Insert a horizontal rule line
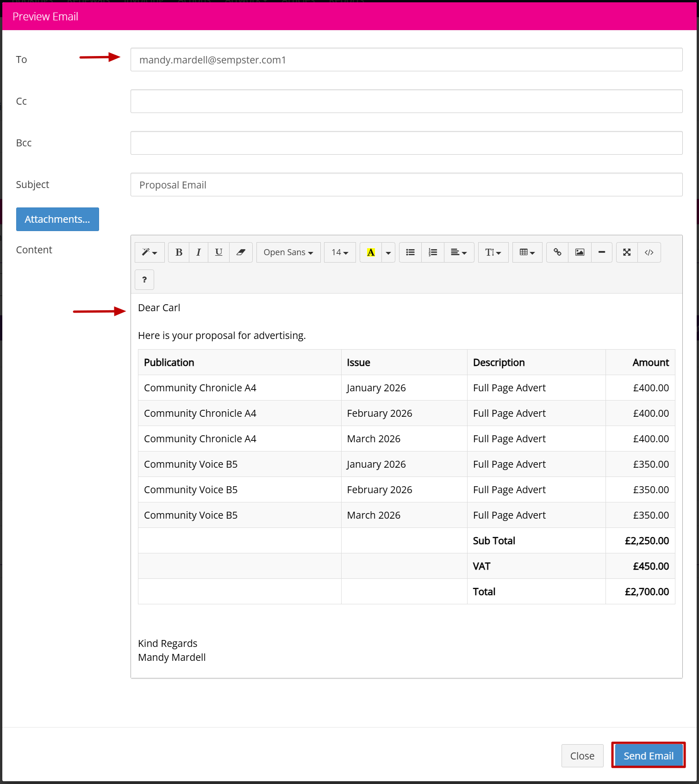 pyautogui.click(x=602, y=252)
